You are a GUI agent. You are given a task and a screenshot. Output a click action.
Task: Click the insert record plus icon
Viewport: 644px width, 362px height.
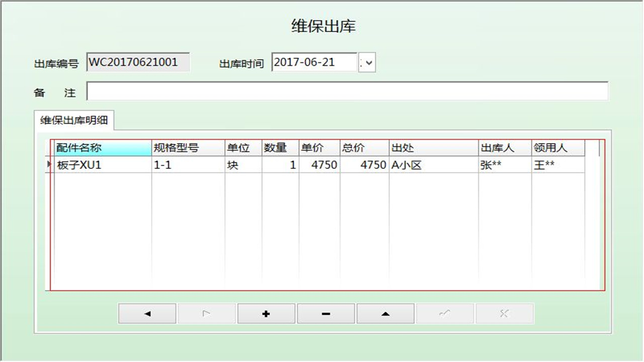(x=266, y=313)
